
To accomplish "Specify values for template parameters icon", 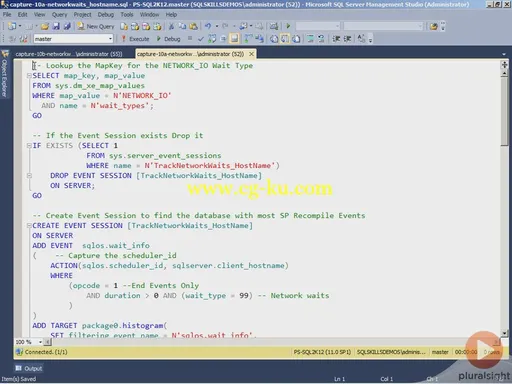I will (361, 39).
